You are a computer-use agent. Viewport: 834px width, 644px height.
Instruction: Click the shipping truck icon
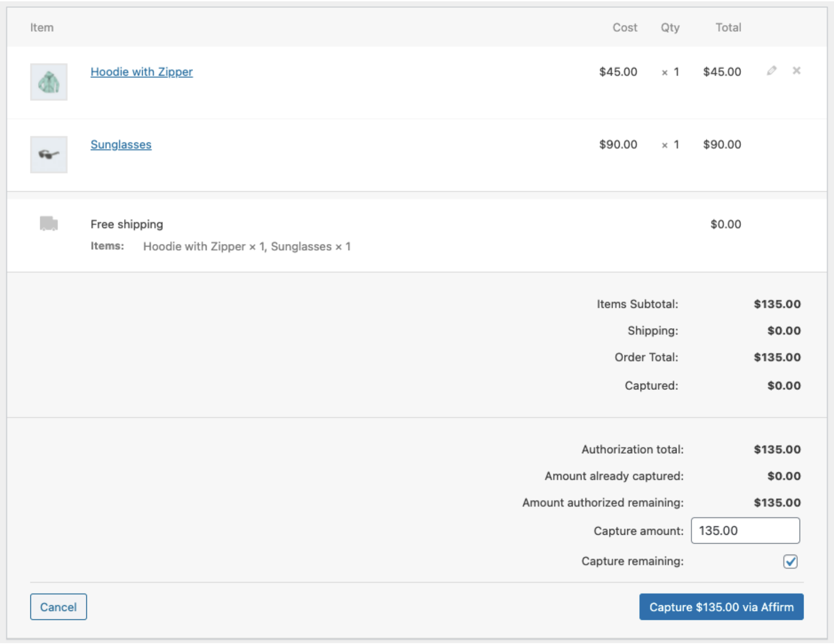pos(48,224)
